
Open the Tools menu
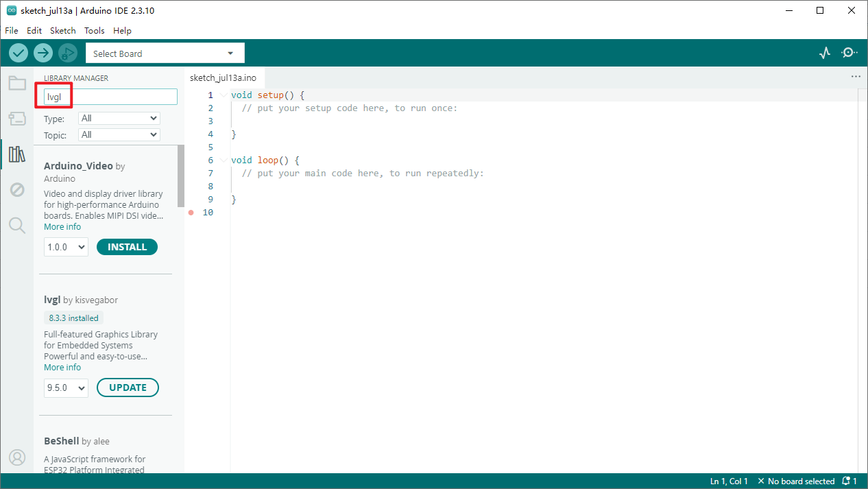click(95, 31)
